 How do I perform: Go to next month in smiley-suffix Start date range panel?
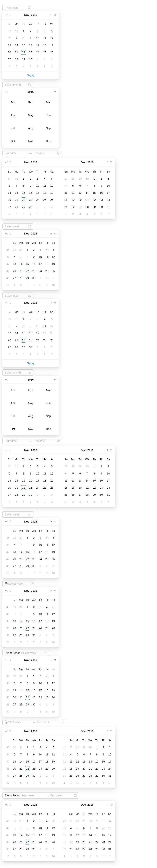(x=108, y=162)
